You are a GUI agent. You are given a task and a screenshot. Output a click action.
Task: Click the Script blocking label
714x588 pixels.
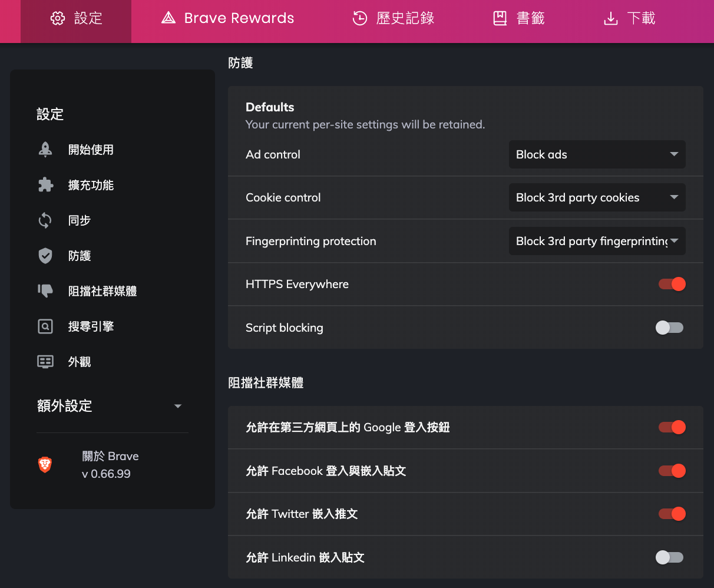pyautogui.click(x=285, y=328)
